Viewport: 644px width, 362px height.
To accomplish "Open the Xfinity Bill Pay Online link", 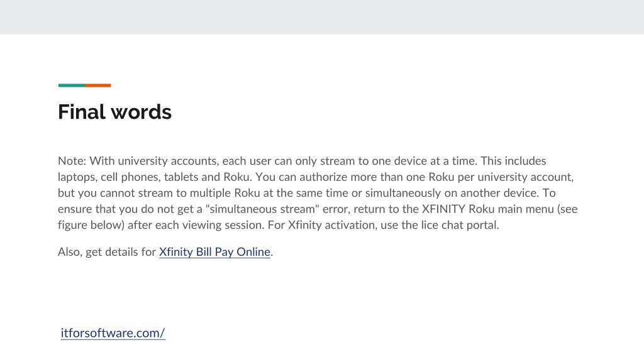I will point(214,251).
